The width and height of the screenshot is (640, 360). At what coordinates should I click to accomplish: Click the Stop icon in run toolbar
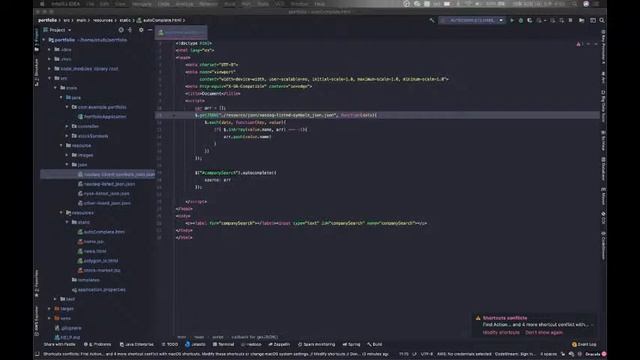click(x=570, y=20)
